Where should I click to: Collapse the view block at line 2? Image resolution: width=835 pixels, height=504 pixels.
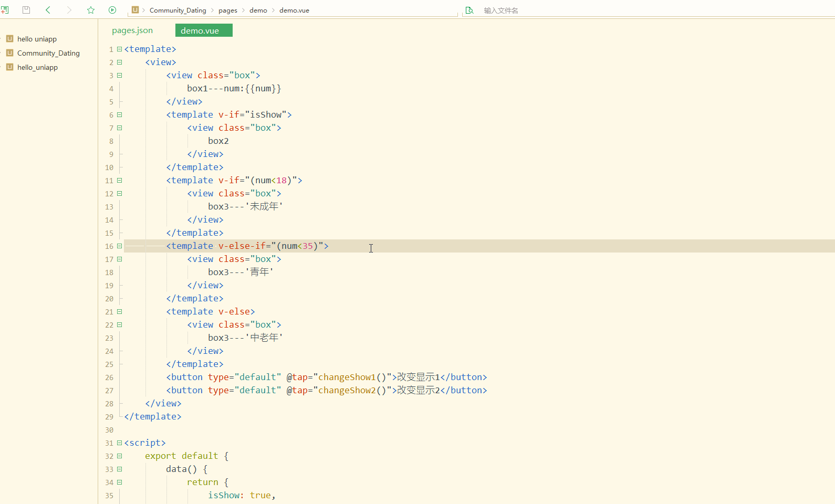click(119, 62)
